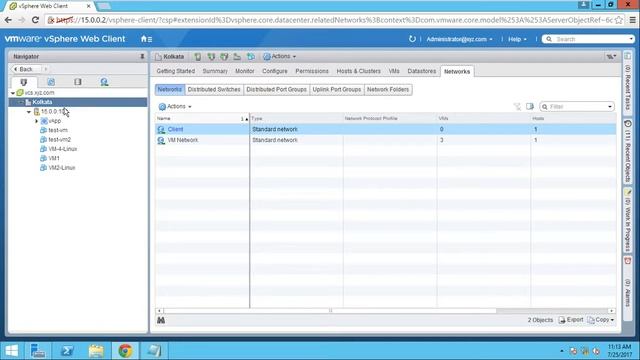Show Distributed Switches list
Viewport: 640px width, 360px height.
click(x=214, y=89)
